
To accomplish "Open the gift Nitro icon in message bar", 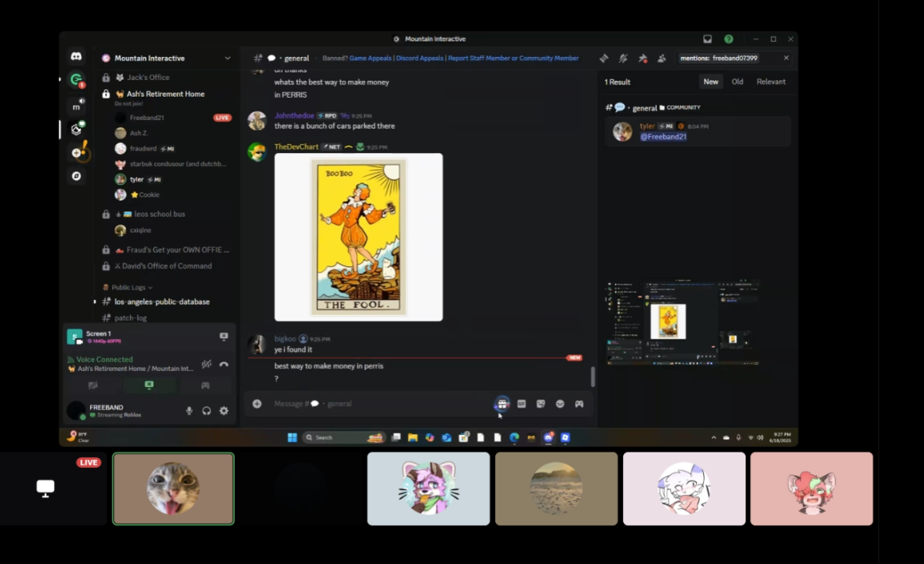I will click(x=502, y=404).
